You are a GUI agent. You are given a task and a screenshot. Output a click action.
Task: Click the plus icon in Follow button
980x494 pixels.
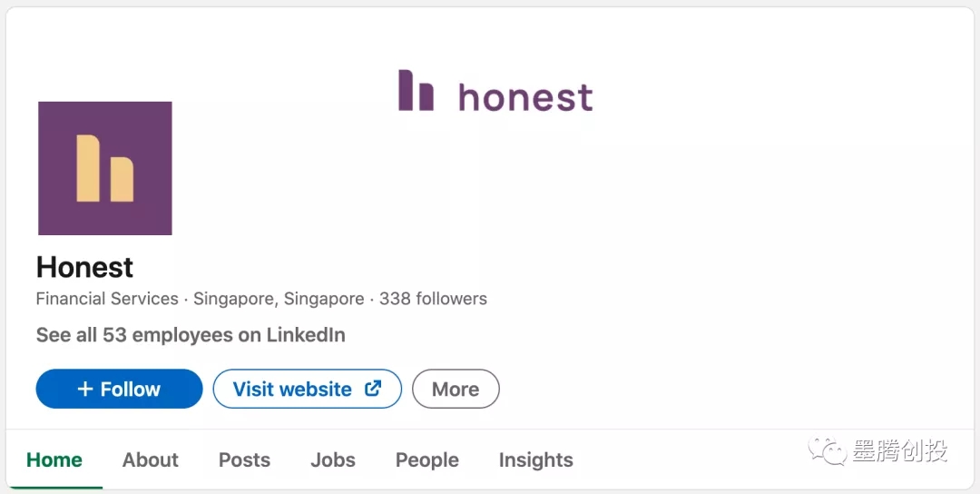pyautogui.click(x=85, y=389)
